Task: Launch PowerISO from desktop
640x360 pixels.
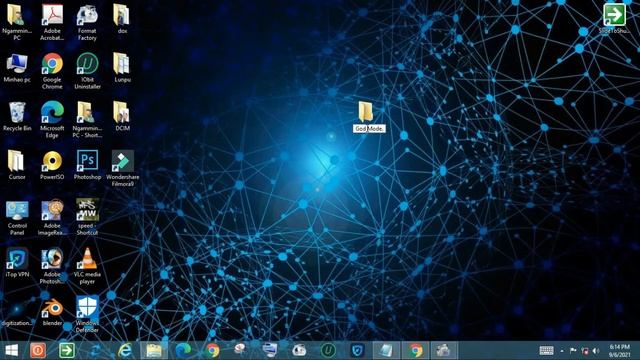Action: pos(52,165)
